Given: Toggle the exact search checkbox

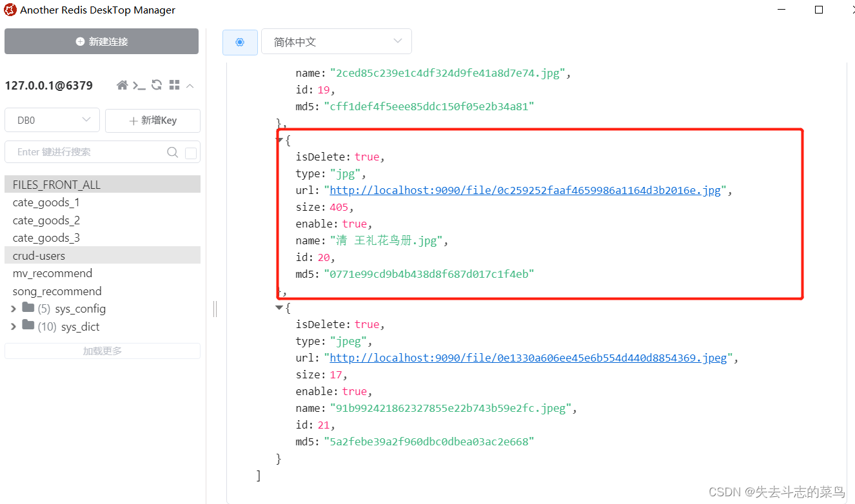Looking at the screenshot, I should pyautogui.click(x=191, y=153).
